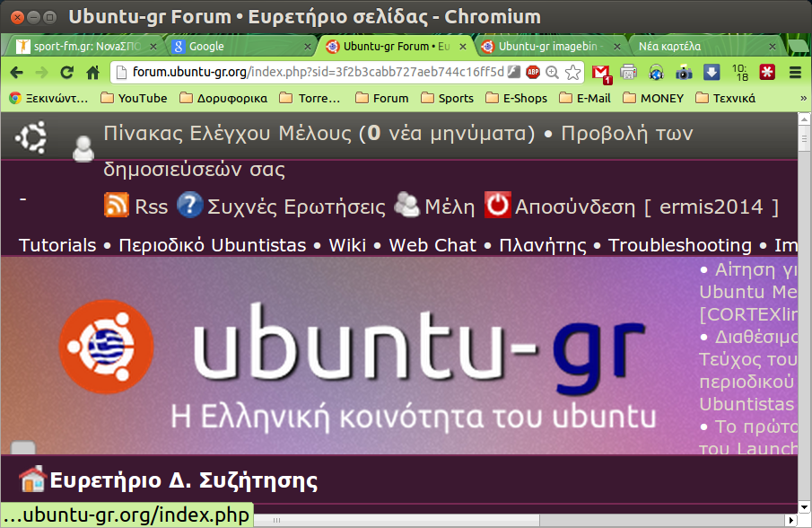The height and width of the screenshot is (528, 812).
Task: Click the Αποσύνδεση logout link
Action: [x=574, y=207]
